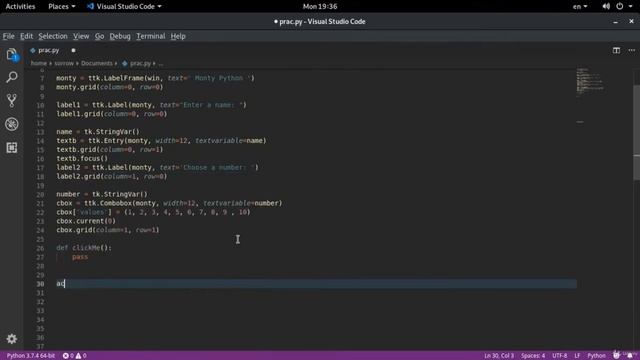This screenshot has width=640, height=360.
Task: Click the cbox values tuple line
Action: 153,212
